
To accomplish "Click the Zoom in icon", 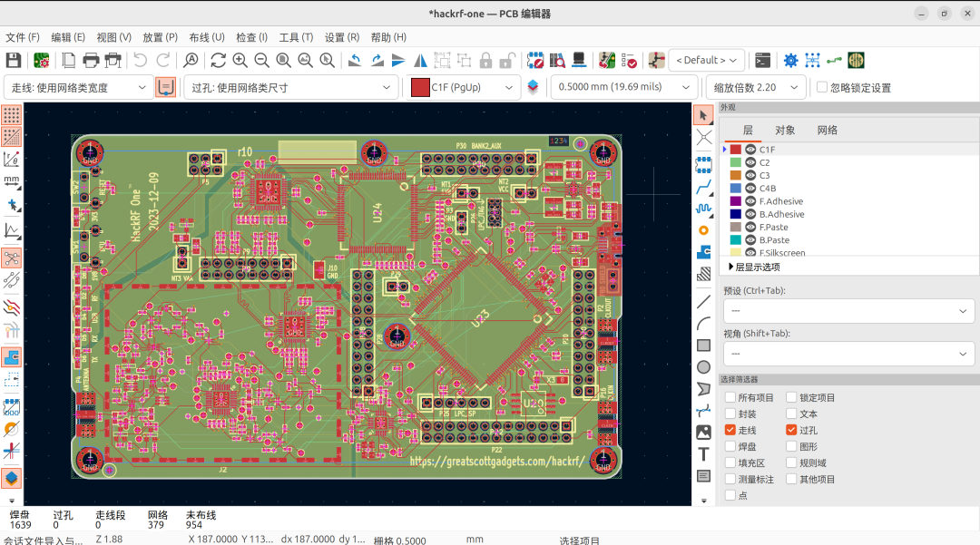I will 240,61.
